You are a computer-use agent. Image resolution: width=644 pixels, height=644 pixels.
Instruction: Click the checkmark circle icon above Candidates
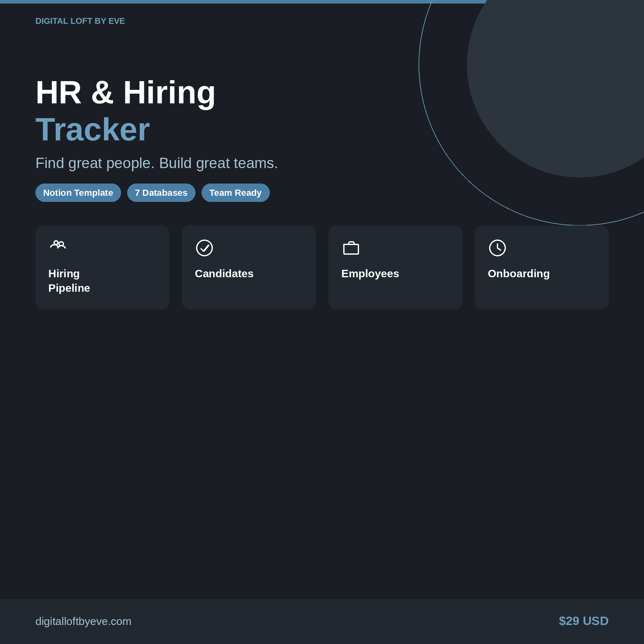[x=204, y=248]
